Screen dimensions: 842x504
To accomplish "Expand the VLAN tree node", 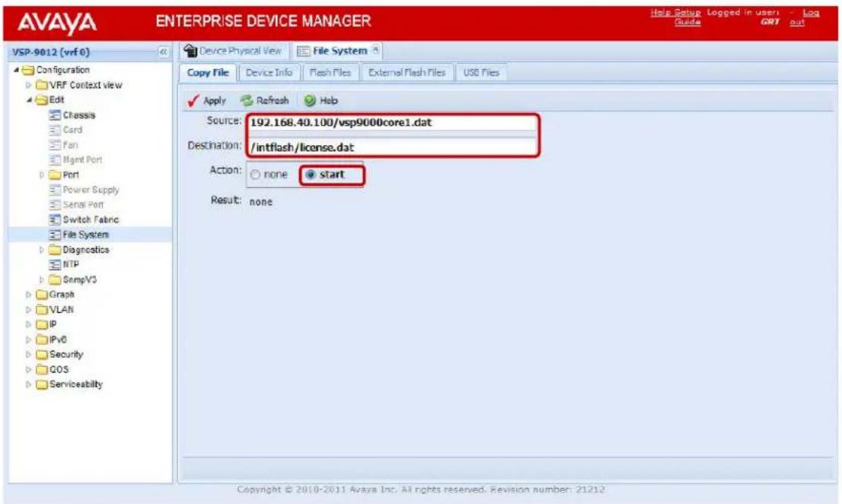I will 29,310.
